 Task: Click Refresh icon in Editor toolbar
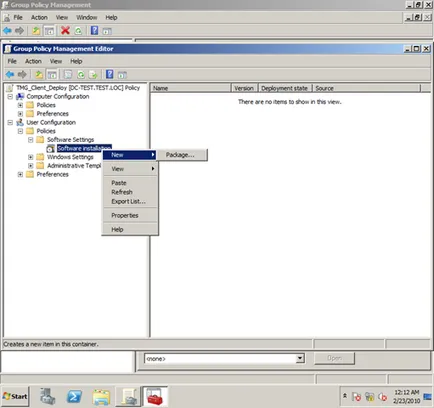(x=81, y=74)
